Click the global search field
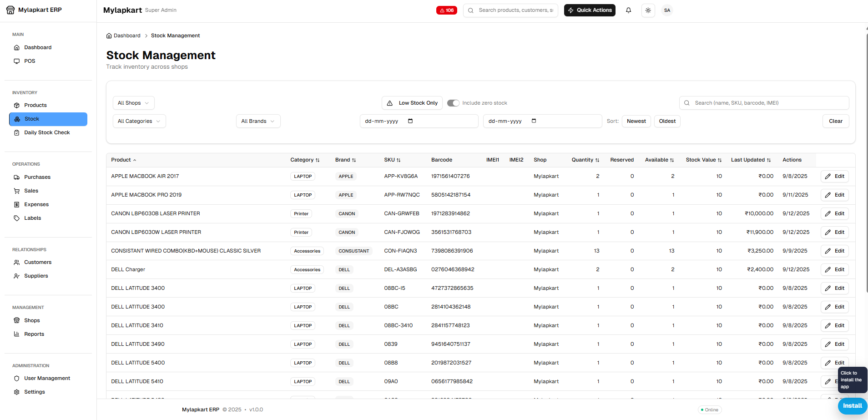This screenshot has height=420, width=868. tap(510, 10)
